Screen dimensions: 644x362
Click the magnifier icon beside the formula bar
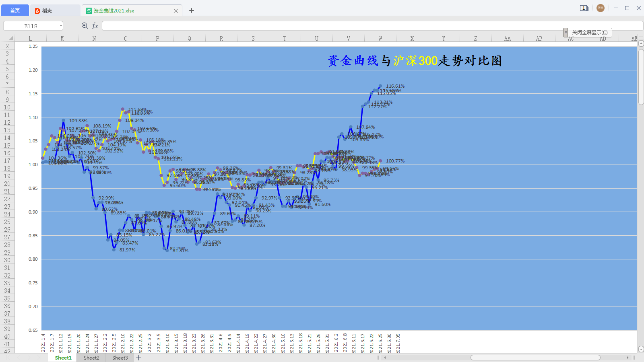[85, 25]
